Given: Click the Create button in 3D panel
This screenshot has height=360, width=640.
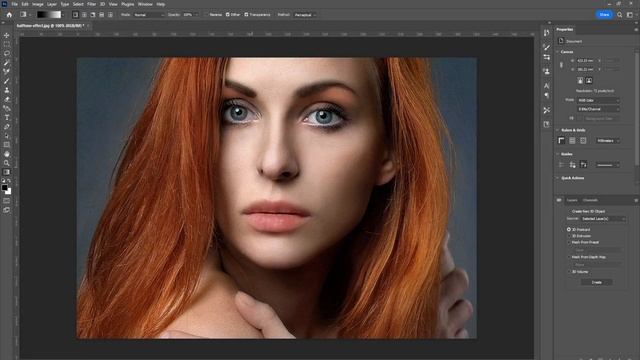Looking at the screenshot, I should [x=597, y=282].
